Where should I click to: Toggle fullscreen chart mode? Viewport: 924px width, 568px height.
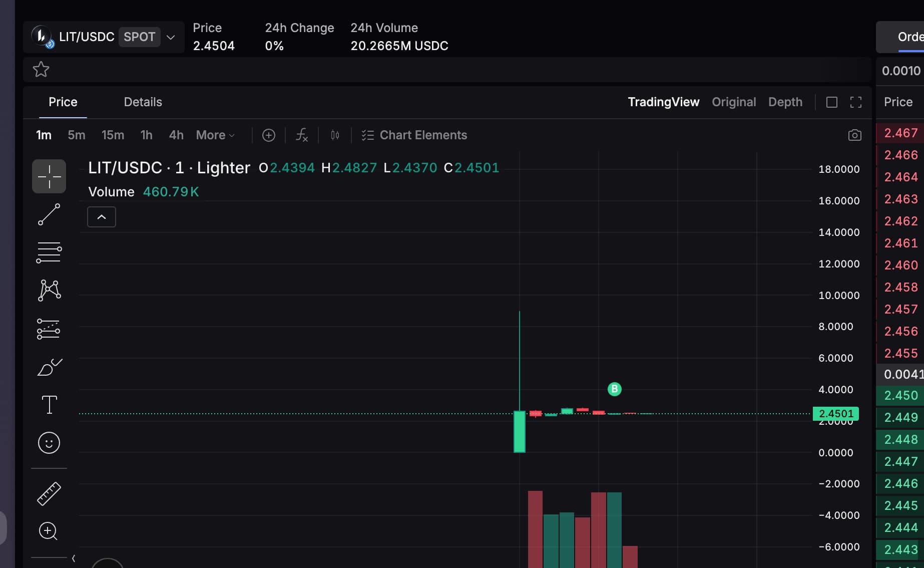tap(855, 102)
